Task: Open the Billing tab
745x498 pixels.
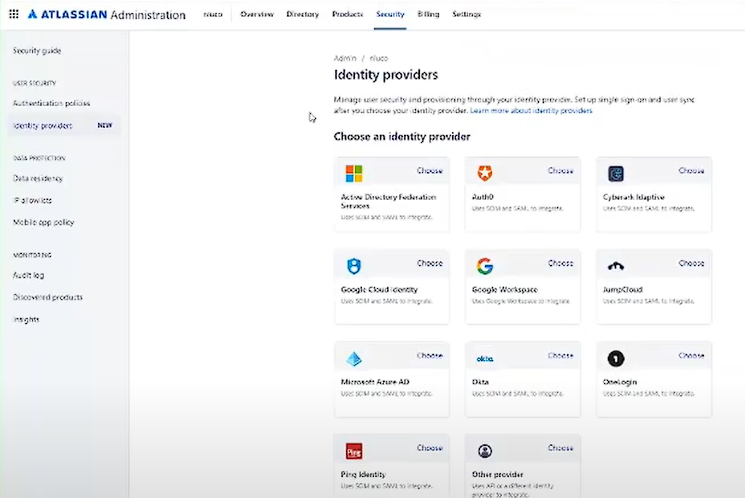Action: (x=429, y=14)
